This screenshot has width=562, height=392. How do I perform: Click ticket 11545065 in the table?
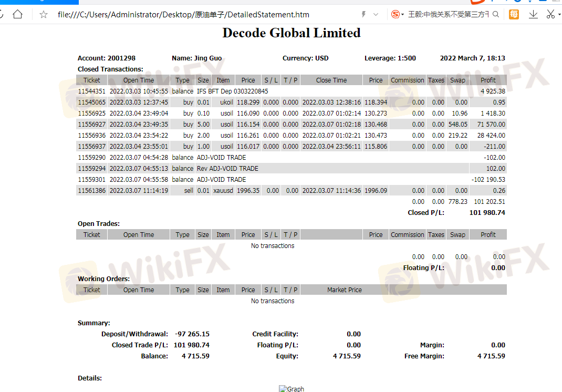point(92,102)
